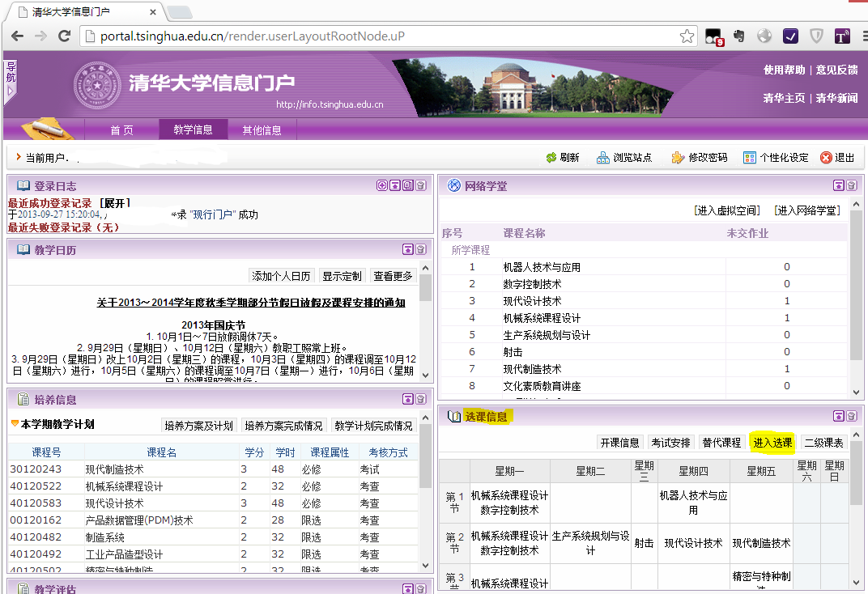Collapse the 培养信息 panel
The image size is (868, 594).
408,399
